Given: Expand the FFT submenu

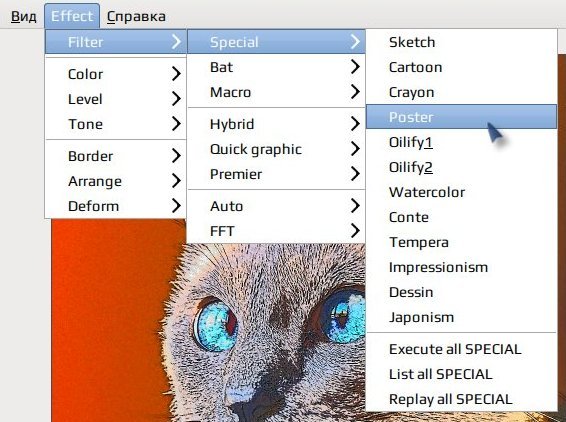Looking at the screenshot, I should click(276, 231).
